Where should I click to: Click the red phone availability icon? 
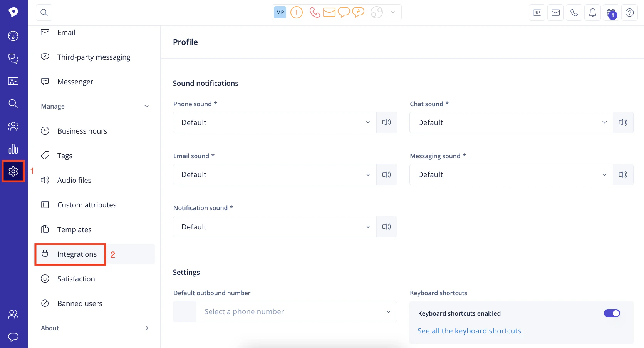315,12
